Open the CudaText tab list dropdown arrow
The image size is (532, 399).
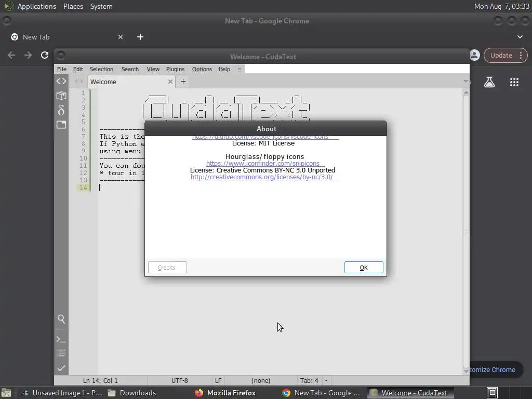point(465,82)
